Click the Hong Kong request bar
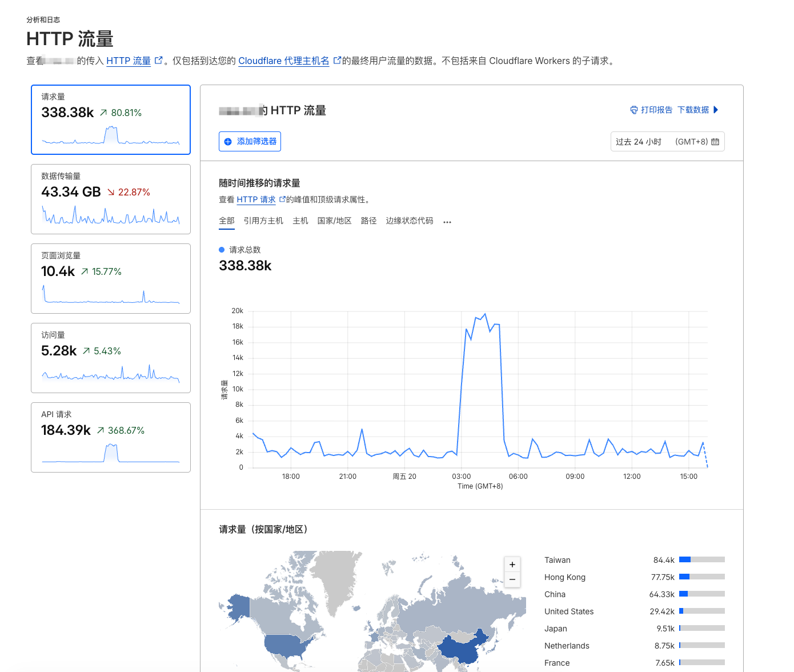The width and height of the screenshot is (794, 672). pos(702,577)
